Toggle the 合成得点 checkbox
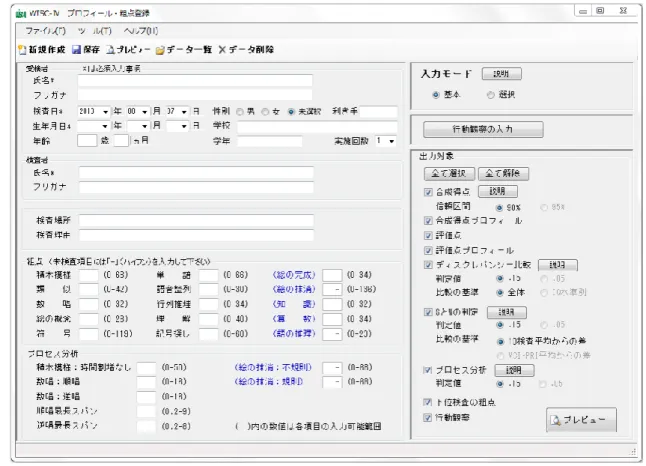This screenshot has height=466, width=646. (428, 192)
